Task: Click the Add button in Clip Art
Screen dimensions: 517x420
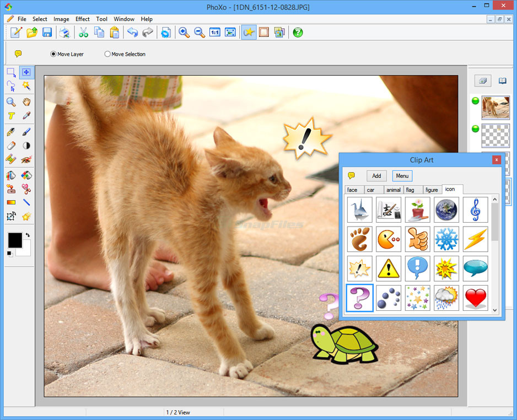Action: (376, 176)
